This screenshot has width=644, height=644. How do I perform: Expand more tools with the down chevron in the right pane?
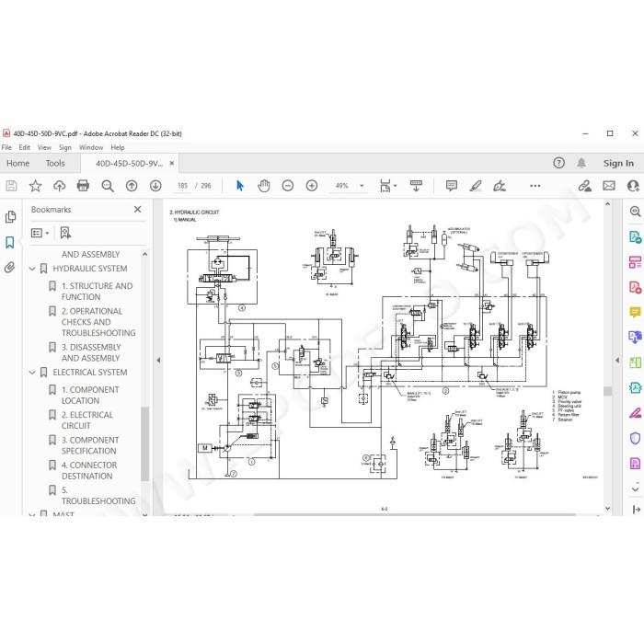pos(635,489)
